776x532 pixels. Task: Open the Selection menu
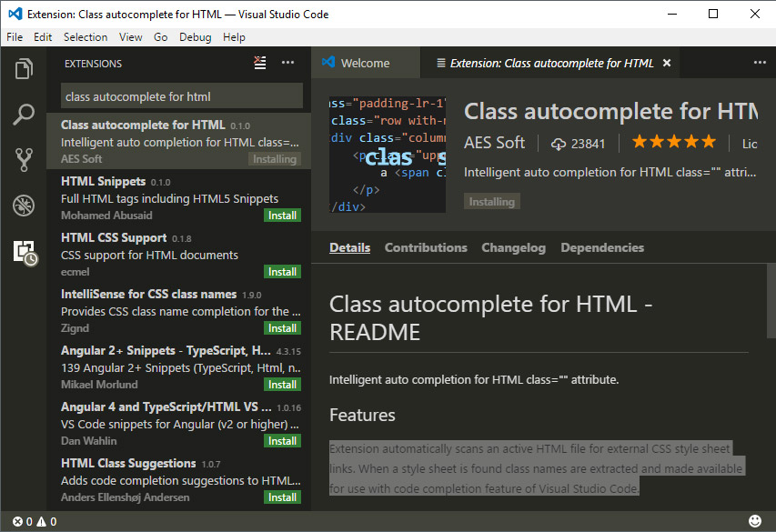pos(86,37)
